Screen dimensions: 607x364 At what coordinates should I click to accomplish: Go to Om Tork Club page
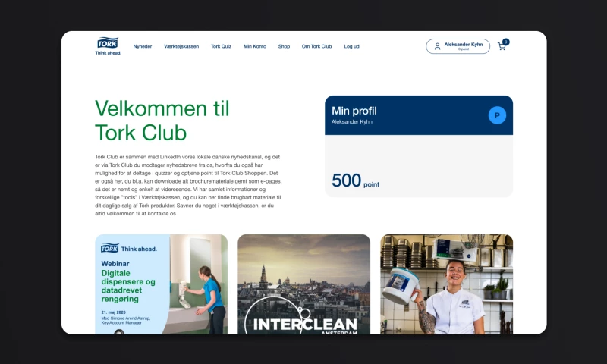(x=316, y=46)
